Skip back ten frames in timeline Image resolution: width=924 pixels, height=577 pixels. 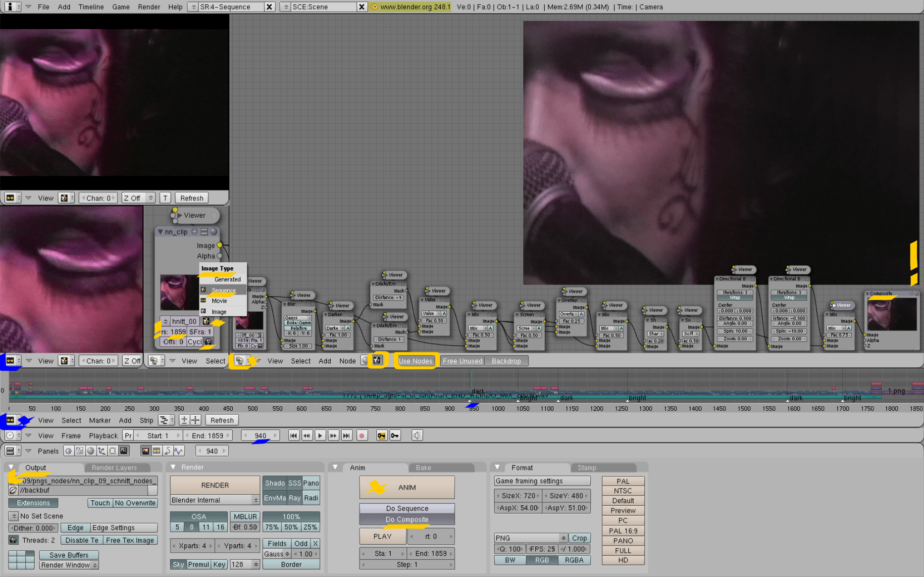307,435
